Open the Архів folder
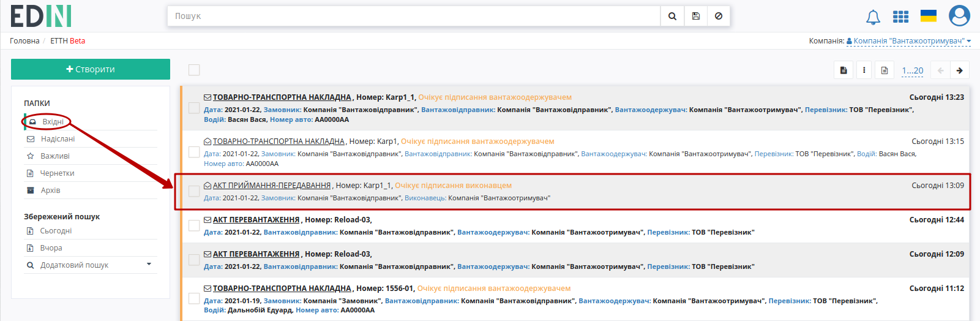 pos(50,191)
